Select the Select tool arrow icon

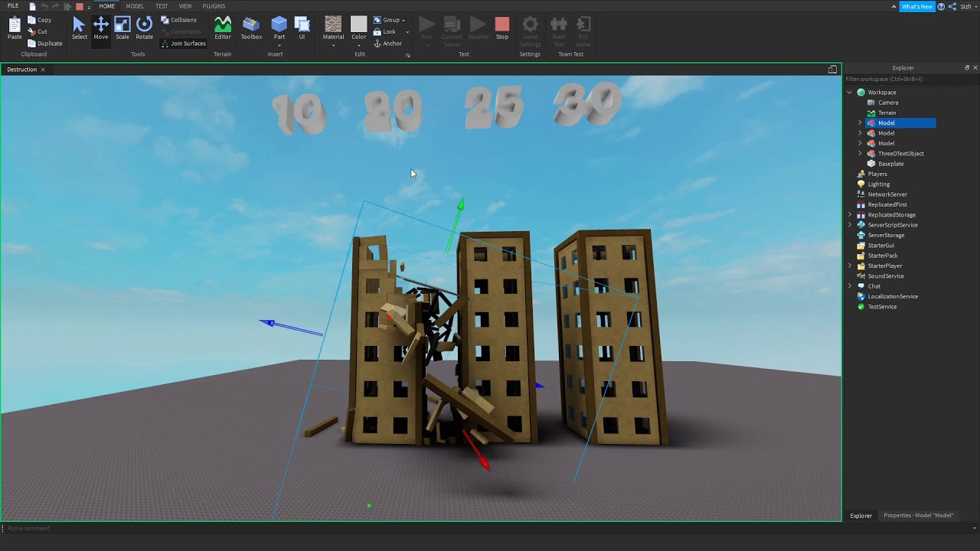tap(79, 25)
